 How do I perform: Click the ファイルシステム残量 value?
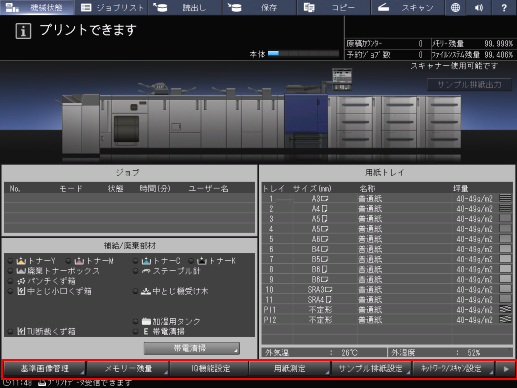pos(498,55)
